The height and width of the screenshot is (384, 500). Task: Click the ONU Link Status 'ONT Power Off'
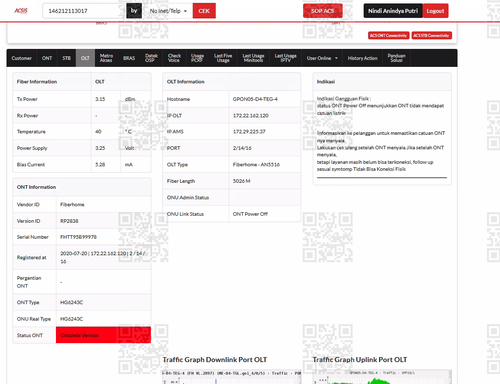(250, 214)
